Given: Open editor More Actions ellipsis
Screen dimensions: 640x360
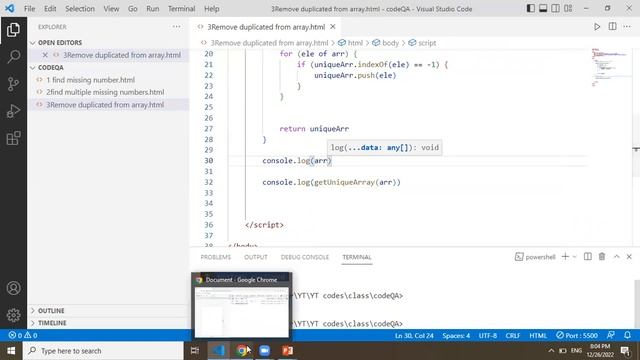Looking at the screenshot, I should (x=627, y=27).
